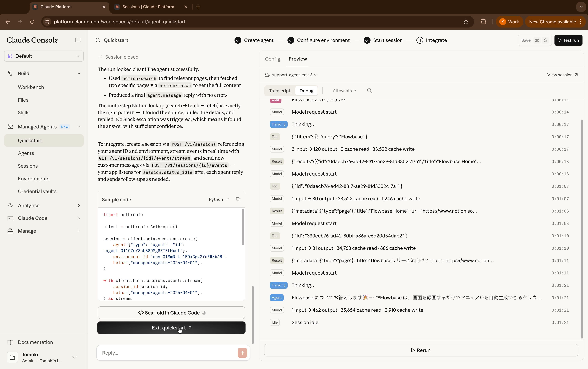Click the browser address bar URL
Viewport: 588px width, 369px height.
pyautogui.click(x=119, y=22)
